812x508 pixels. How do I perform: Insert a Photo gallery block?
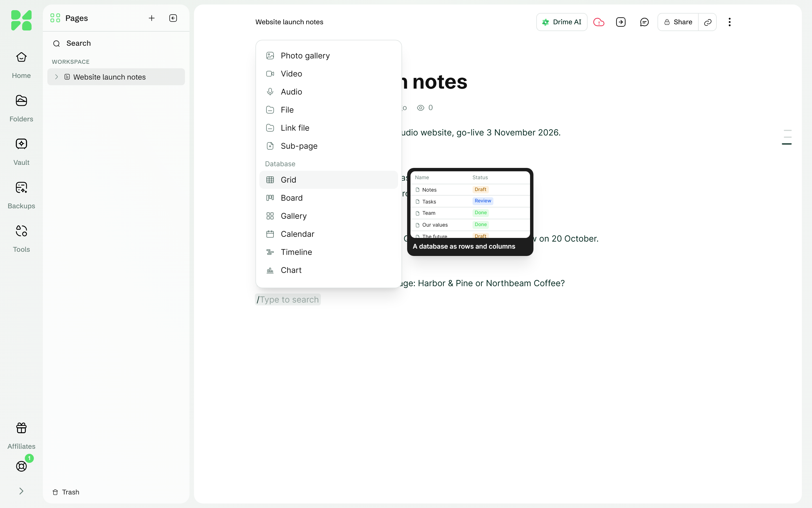[328, 56]
